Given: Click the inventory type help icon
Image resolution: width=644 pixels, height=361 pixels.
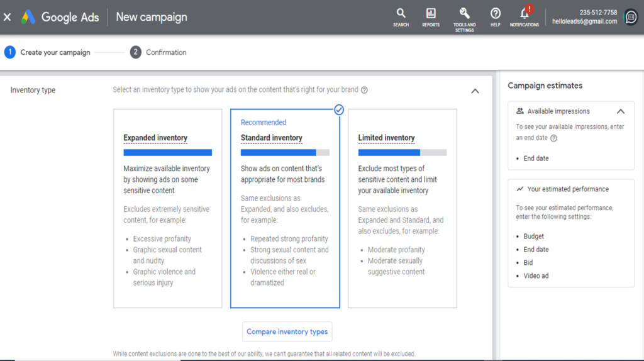Looking at the screenshot, I should click(365, 90).
